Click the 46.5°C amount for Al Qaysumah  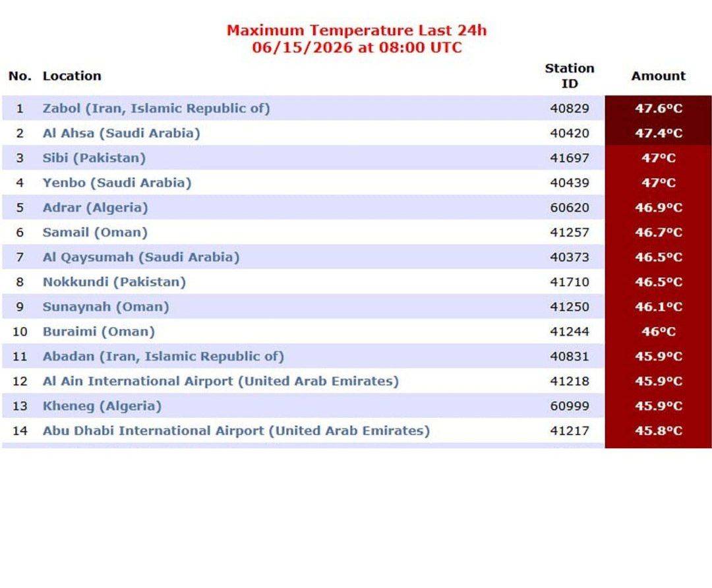click(659, 257)
